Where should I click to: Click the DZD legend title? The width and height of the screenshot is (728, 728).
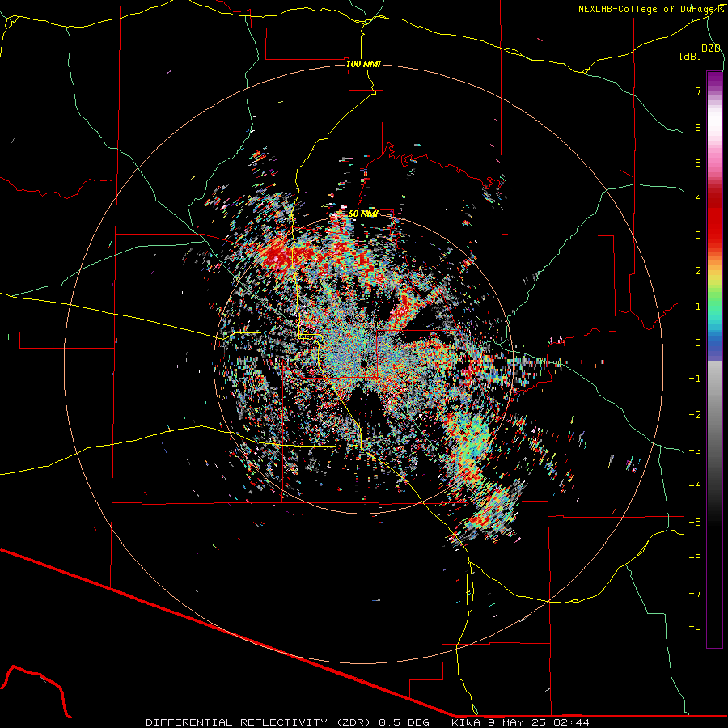point(711,49)
